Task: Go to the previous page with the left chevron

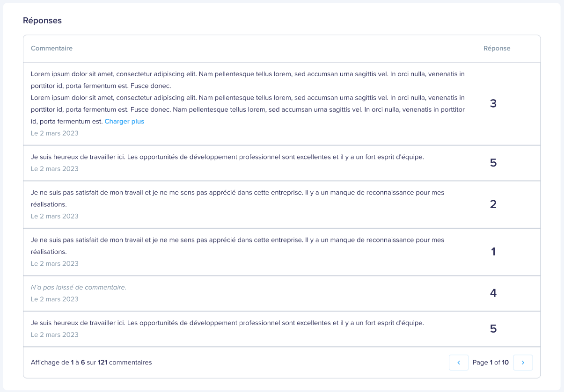Action: [x=459, y=363]
